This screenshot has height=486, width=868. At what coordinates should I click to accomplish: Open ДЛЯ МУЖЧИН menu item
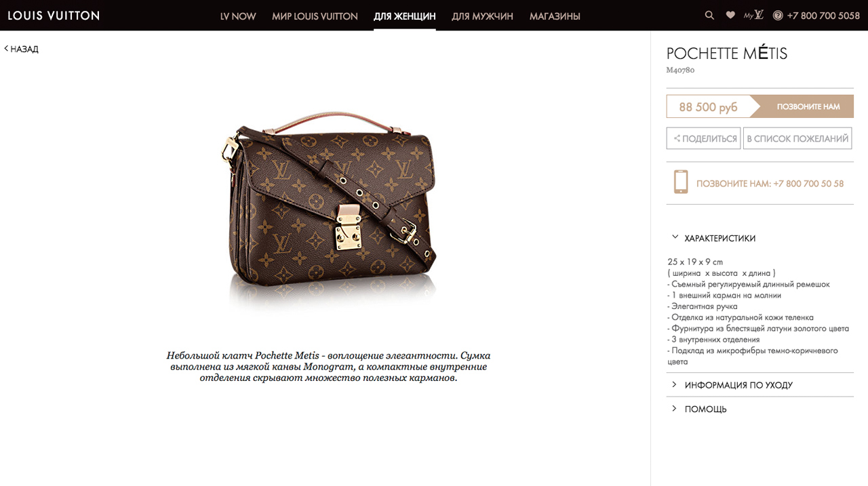click(482, 16)
